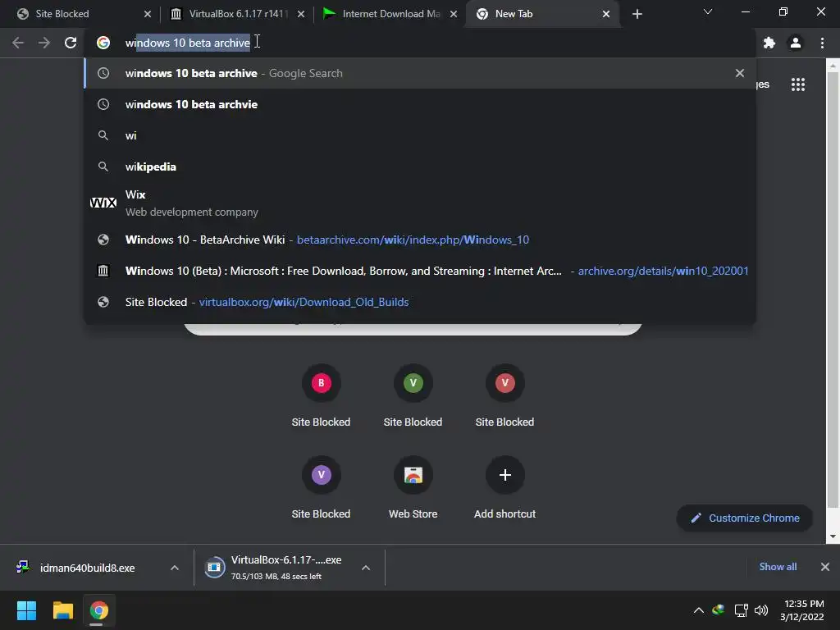The width and height of the screenshot is (840, 630).
Task: Switch to the New Tab tab
Action: point(543,14)
